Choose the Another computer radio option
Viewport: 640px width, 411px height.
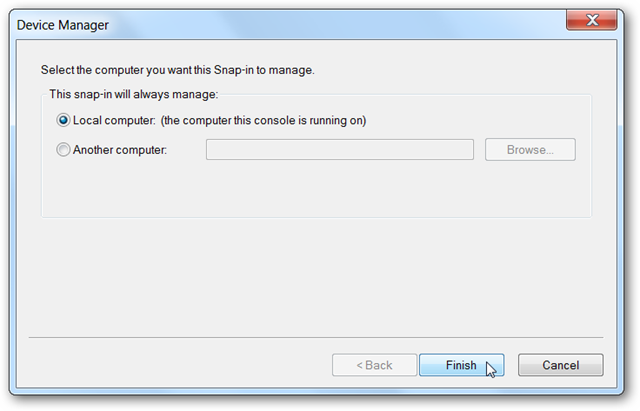coord(64,150)
